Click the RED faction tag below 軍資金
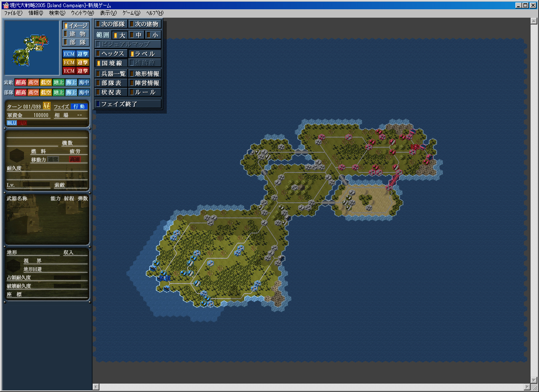Screen dimensions: 539x392 tap(22, 123)
